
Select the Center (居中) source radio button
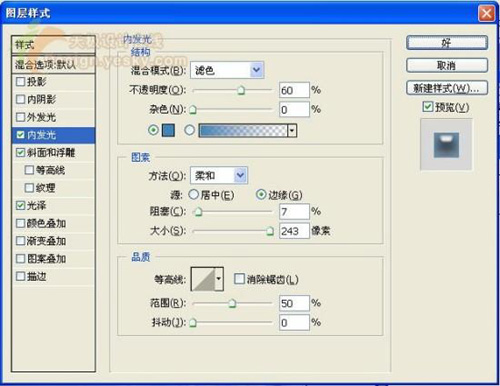coord(194,195)
